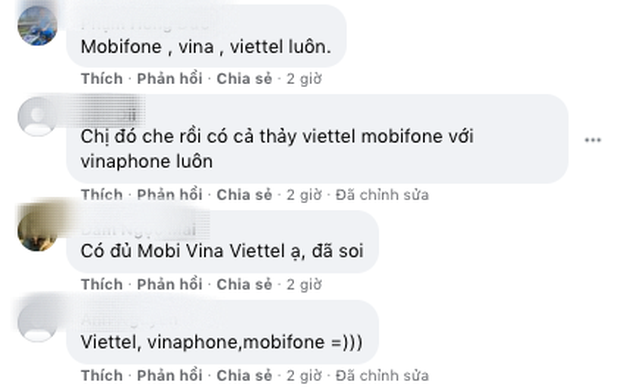
Task: Click Phản hồi under the 'Chị đó che rồi' comment
Action: point(170,195)
